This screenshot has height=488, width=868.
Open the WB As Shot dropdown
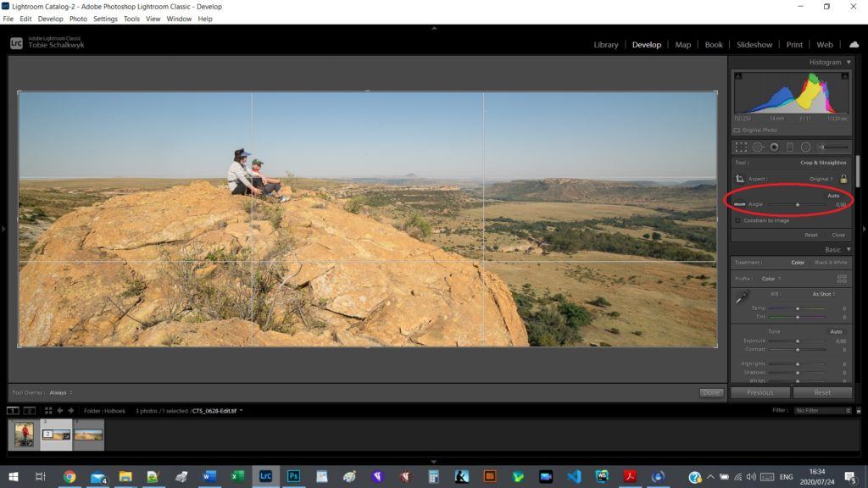(824, 294)
